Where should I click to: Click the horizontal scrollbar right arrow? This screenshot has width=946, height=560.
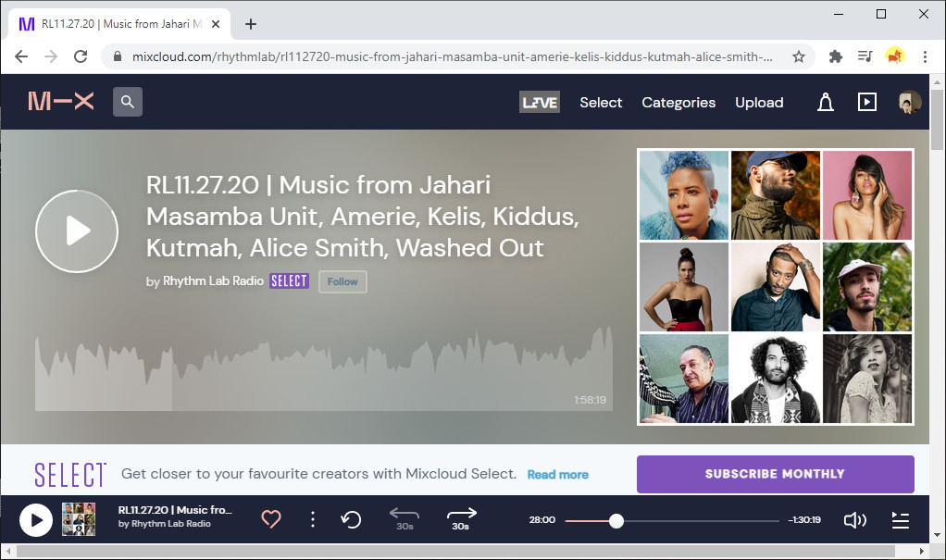tap(921, 551)
